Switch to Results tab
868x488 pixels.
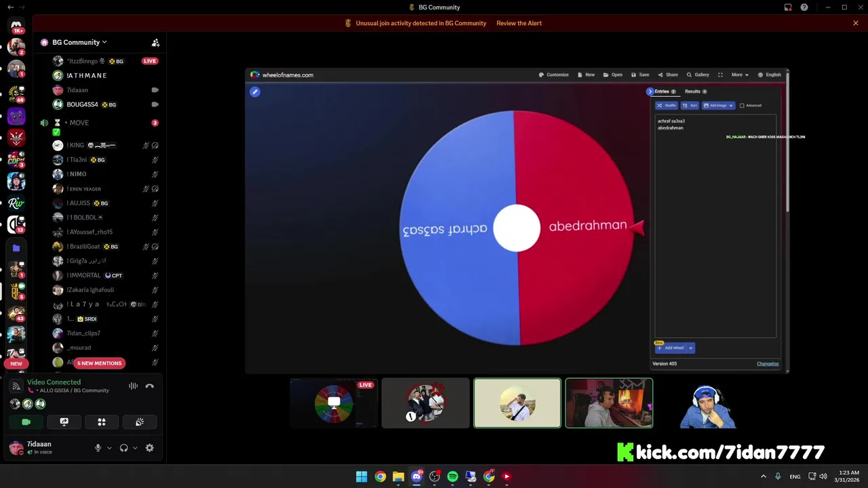point(696,91)
